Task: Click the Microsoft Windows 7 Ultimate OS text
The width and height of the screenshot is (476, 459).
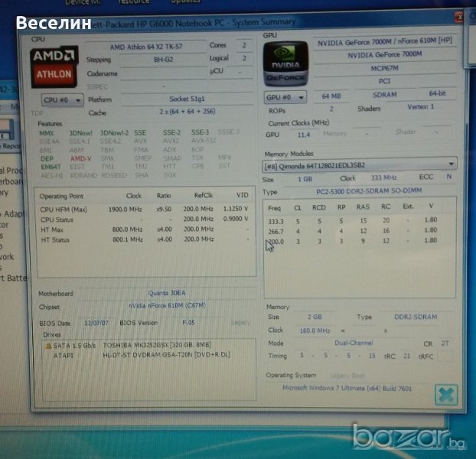Action: pos(347,389)
